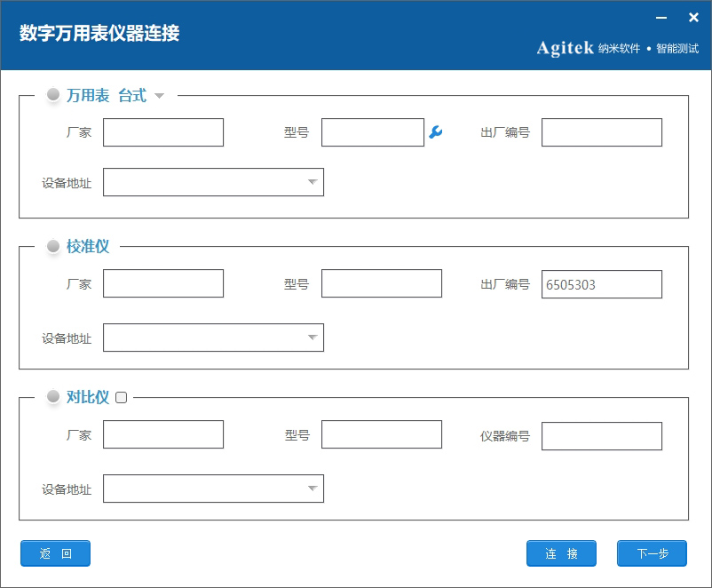
Task: Select the 对比仪 radio button
Action: (x=53, y=397)
